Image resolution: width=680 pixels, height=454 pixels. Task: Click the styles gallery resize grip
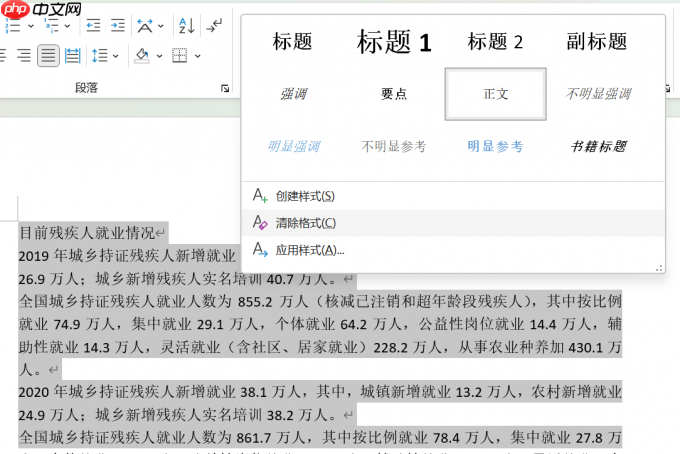(659, 268)
